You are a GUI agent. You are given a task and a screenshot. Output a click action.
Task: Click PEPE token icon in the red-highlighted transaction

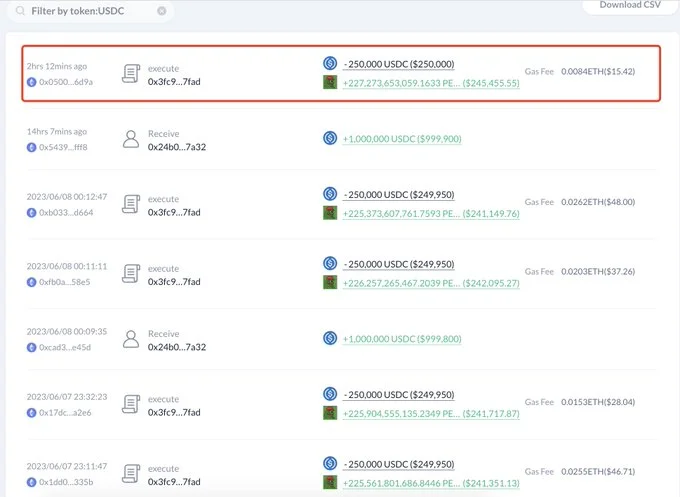(x=329, y=82)
